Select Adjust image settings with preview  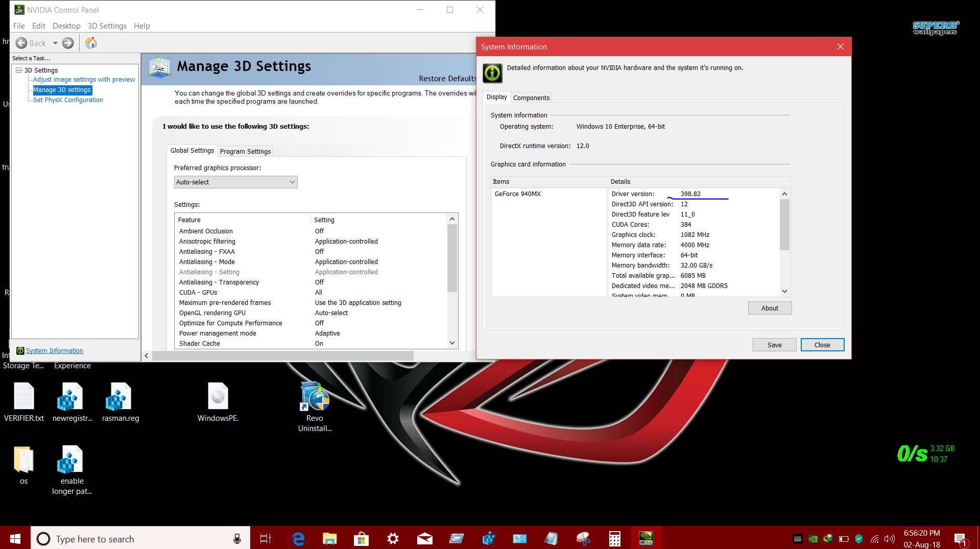point(84,80)
